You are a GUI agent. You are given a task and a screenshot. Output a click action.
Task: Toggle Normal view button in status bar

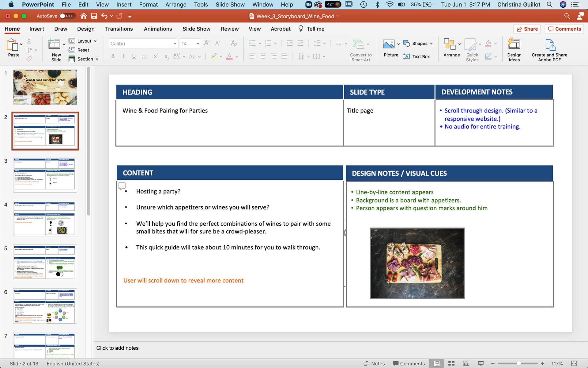click(437, 363)
